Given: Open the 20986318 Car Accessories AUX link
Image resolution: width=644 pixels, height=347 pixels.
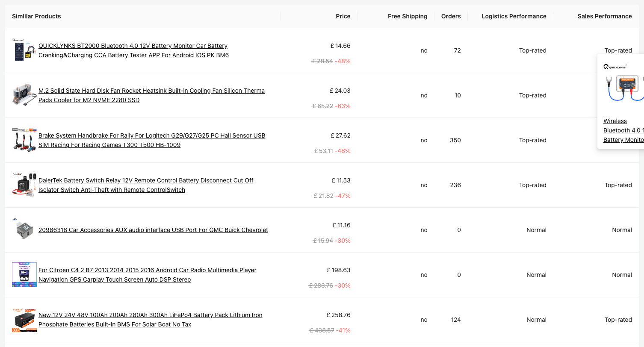Looking at the screenshot, I should click(x=153, y=230).
